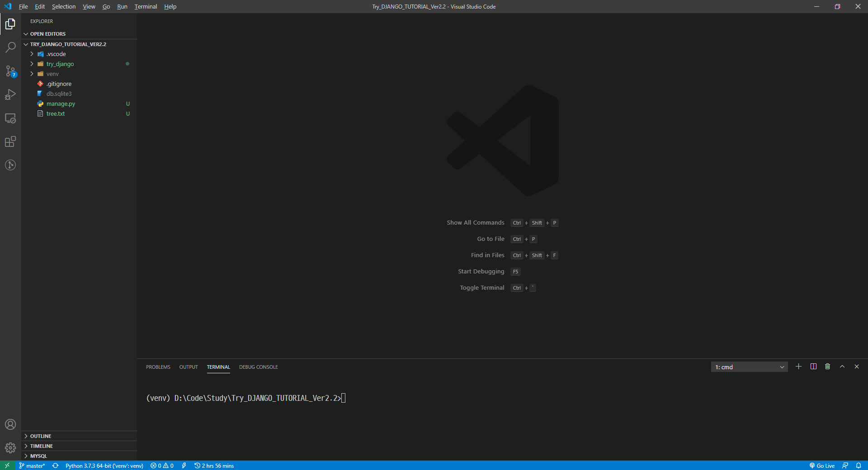Screen dimensions: 868x470
Task: Open the File menu
Action: pos(24,6)
